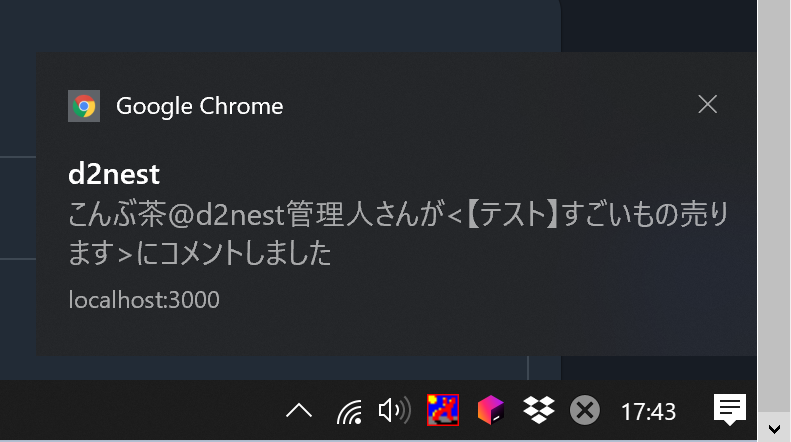Open the Wi-Fi network tray icon
791x442 pixels.
(349, 411)
